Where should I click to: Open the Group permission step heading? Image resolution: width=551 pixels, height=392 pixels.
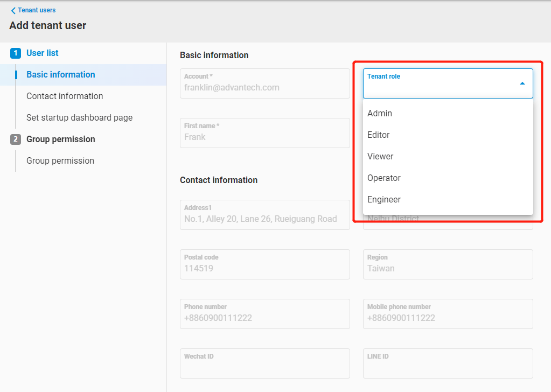coord(61,139)
